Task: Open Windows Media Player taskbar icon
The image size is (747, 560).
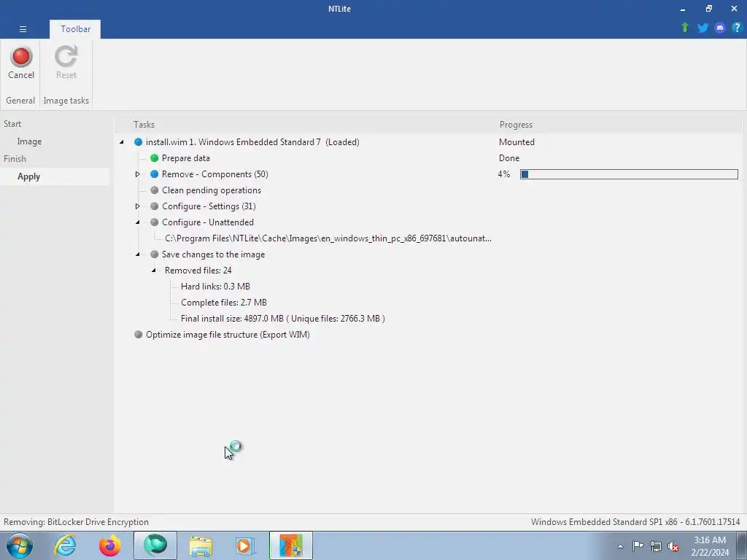Action: [246, 545]
